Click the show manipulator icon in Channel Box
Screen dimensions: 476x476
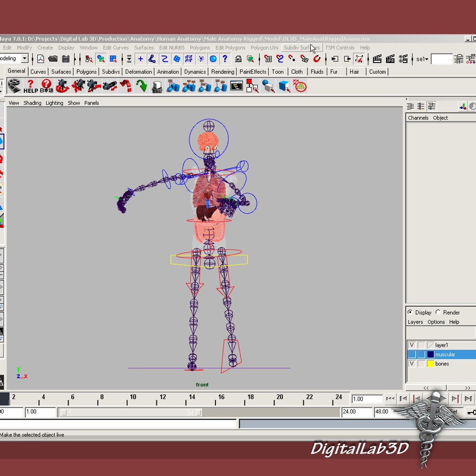pyautogui.click(x=463, y=107)
